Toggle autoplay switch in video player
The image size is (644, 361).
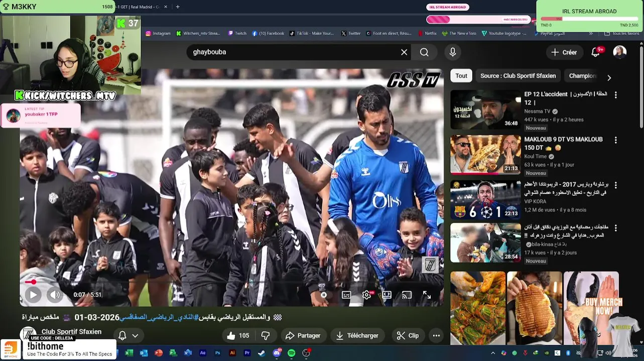pyautogui.click(x=324, y=295)
